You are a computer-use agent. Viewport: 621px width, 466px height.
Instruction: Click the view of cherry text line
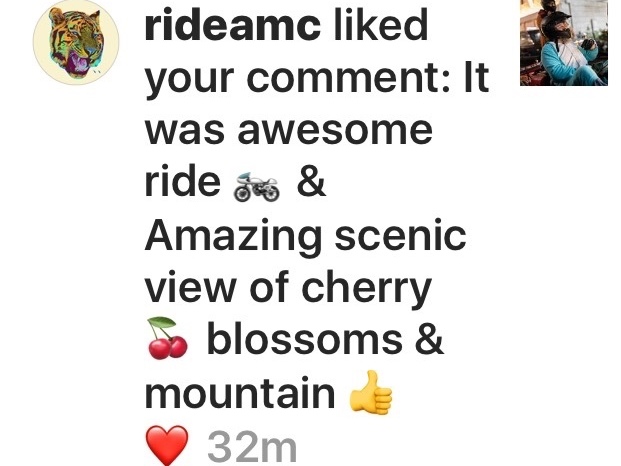tap(288, 289)
